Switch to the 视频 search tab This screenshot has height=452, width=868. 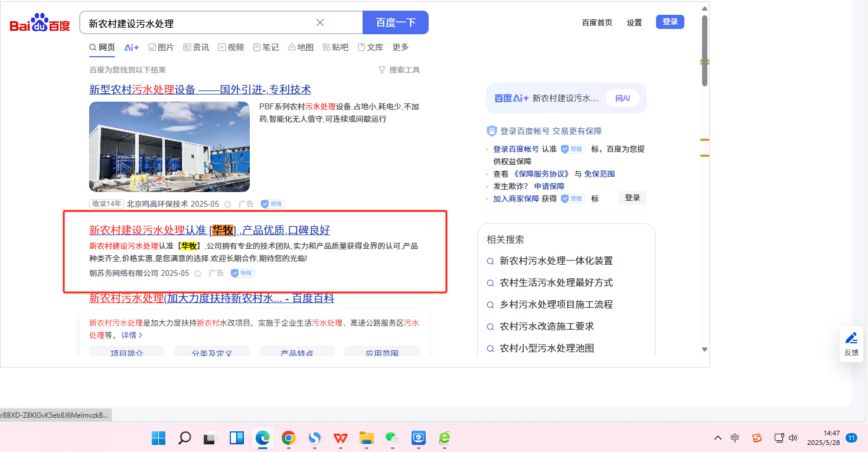pos(231,47)
